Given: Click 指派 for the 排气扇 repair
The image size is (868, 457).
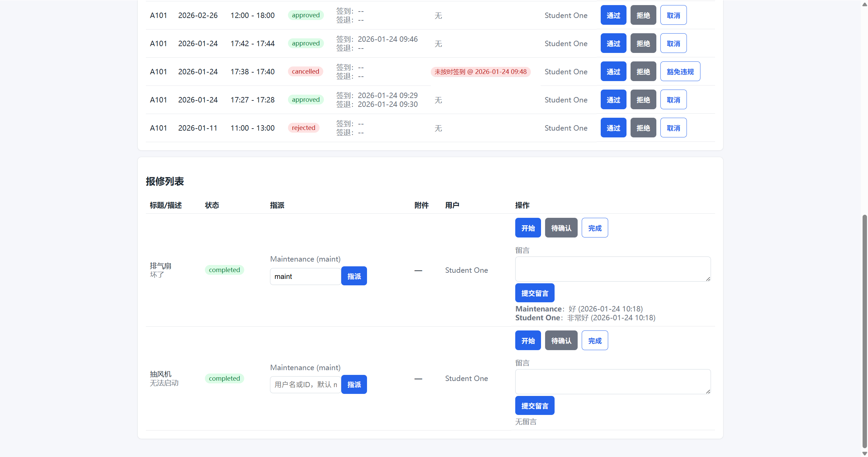Looking at the screenshot, I should pos(353,276).
